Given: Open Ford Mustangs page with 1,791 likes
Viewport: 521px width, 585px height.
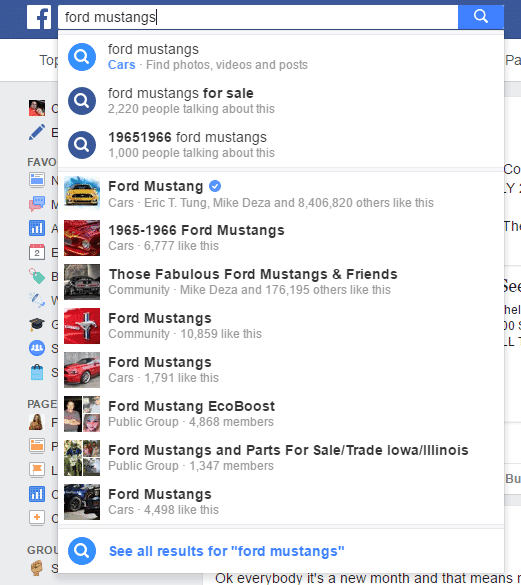Looking at the screenshot, I should (281, 370).
